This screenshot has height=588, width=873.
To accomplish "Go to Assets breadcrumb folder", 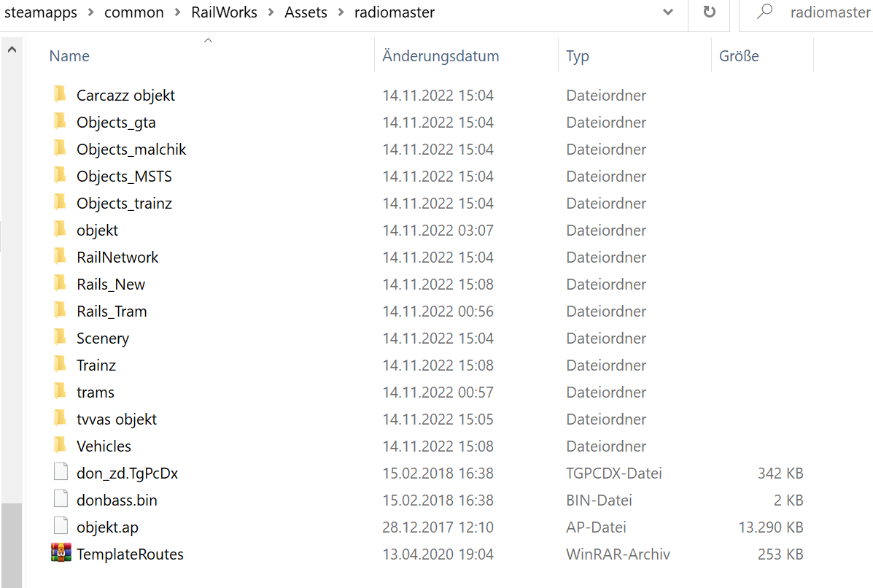I will (x=306, y=12).
